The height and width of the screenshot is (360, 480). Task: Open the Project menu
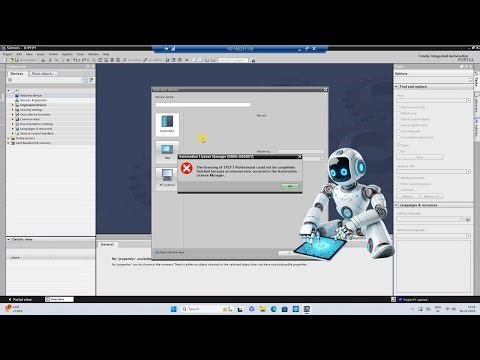[x=7, y=54]
